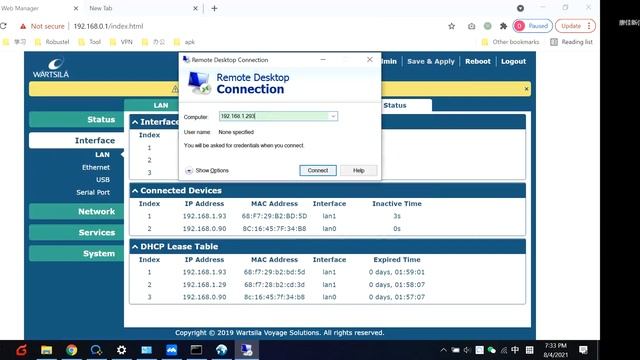Viewport: 640px width, 360px height.
Task: Click MAC address 8C:16:45:7F:34:B8 in Connected Devices
Action: [274, 229]
